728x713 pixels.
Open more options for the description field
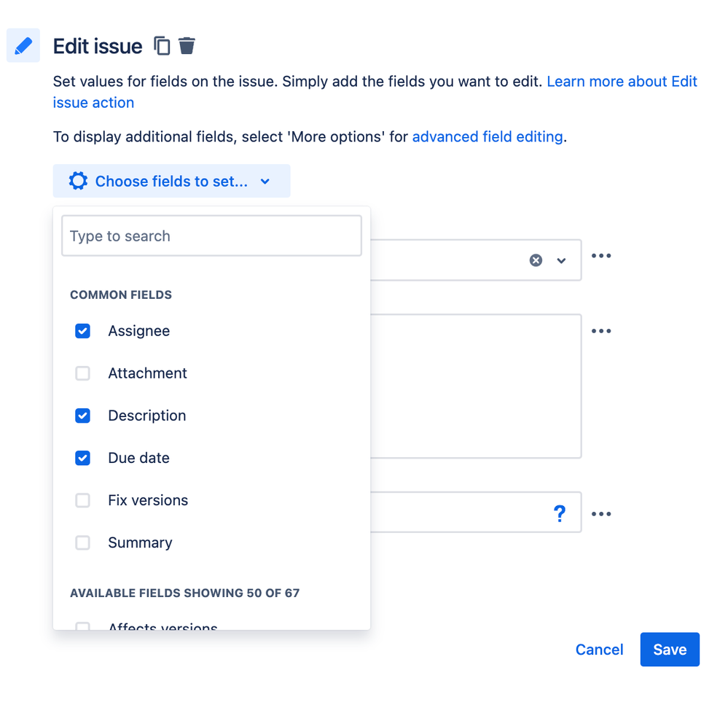[601, 331]
